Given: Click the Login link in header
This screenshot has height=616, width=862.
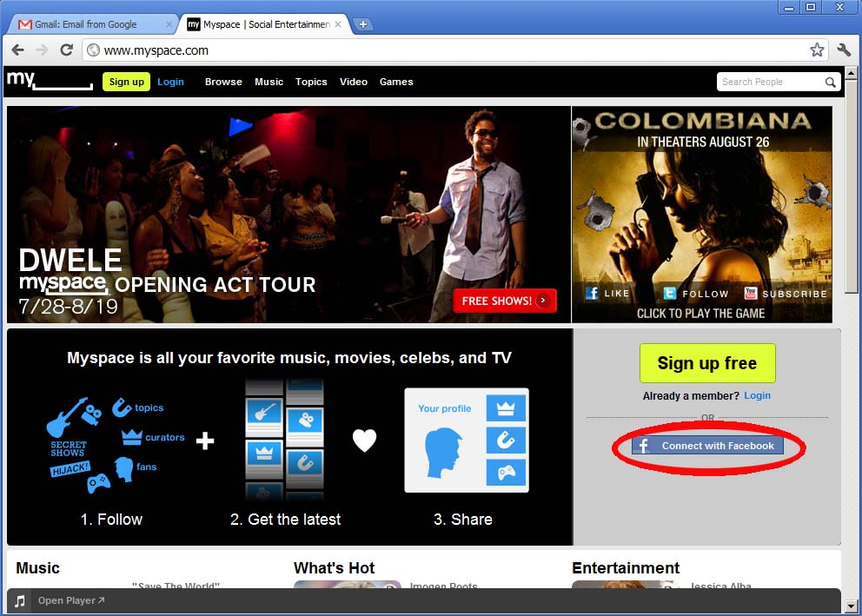Looking at the screenshot, I should (x=170, y=82).
